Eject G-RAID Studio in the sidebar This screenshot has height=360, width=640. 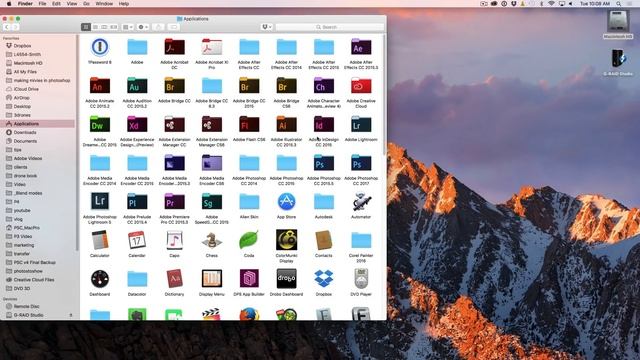tap(71, 315)
